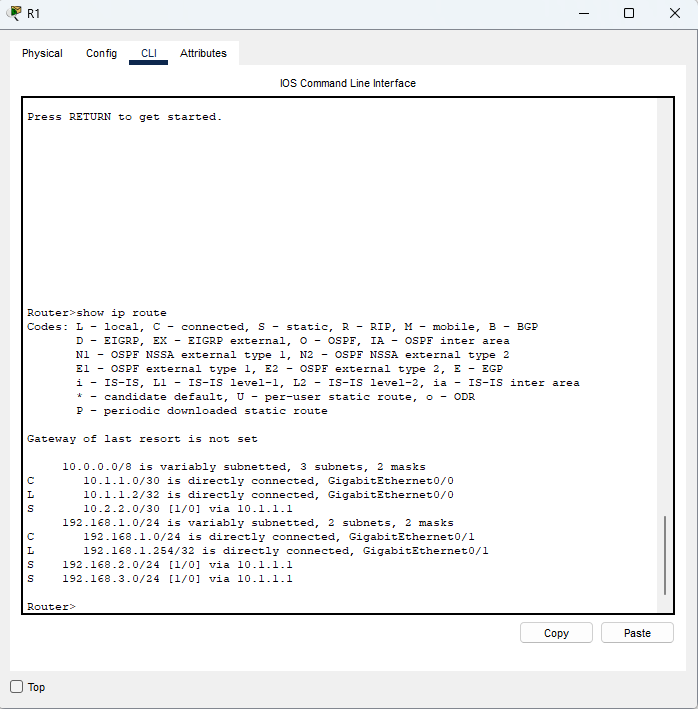The width and height of the screenshot is (698, 709).
Task: Click the 'D - EIGRP, EX - EIGRP external' line
Action: [x=292, y=340]
